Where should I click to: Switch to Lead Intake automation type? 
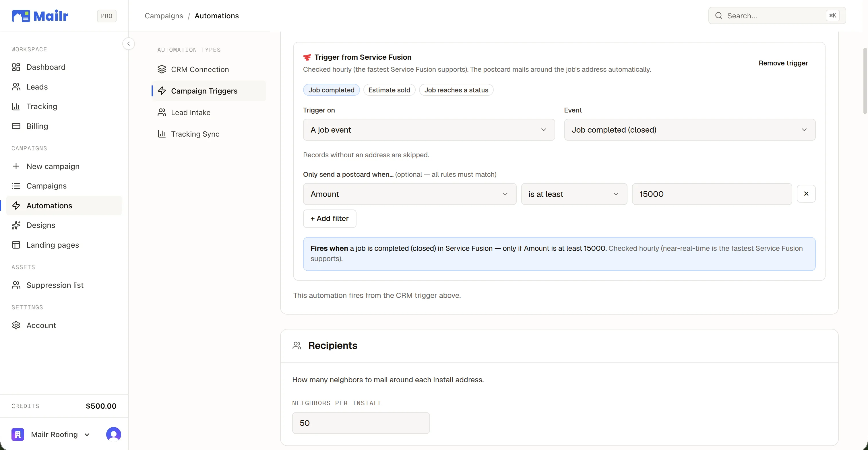pyautogui.click(x=209, y=113)
